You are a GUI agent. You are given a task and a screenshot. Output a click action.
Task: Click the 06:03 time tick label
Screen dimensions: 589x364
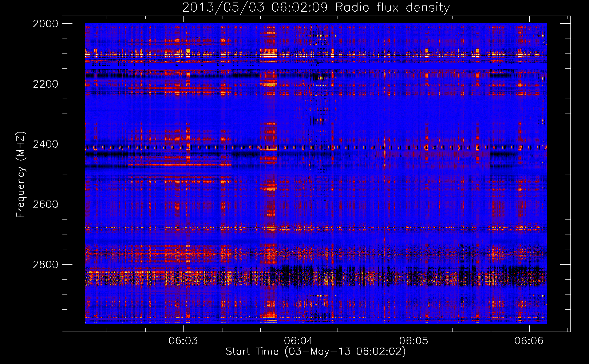click(183, 341)
